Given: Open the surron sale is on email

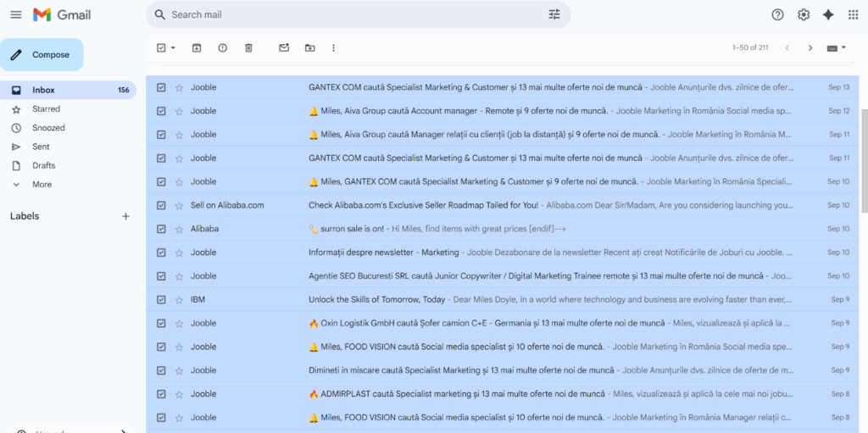Looking at the screenshot, I should tap(503, 230).
